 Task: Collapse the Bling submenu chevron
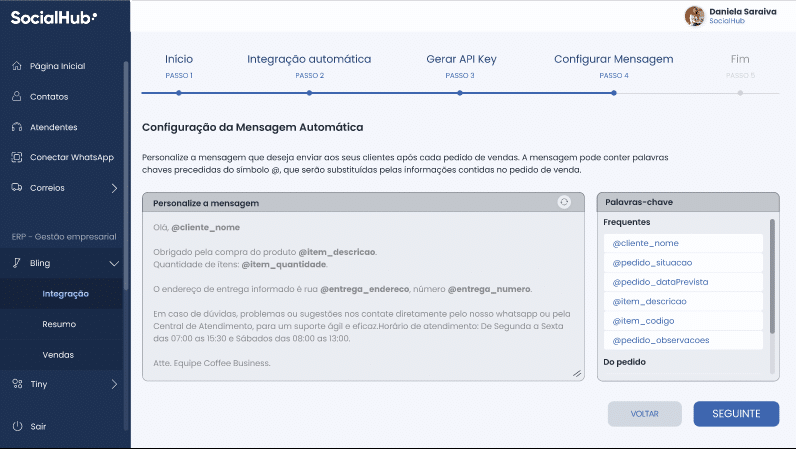[x=114, y=263]
